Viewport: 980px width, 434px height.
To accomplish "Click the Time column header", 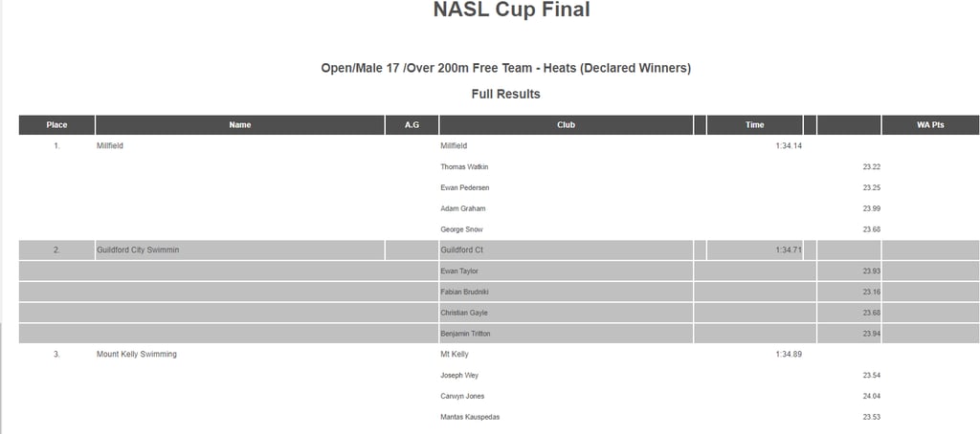I will [754, 125].
